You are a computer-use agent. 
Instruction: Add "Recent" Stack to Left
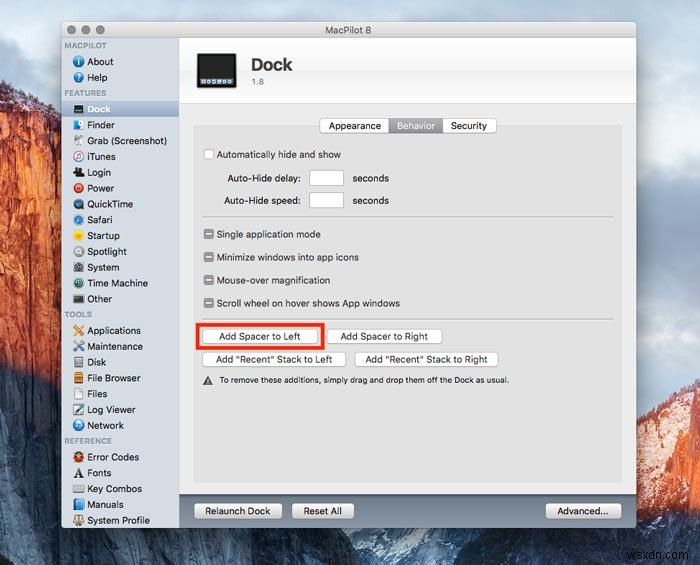pyautogui.click(x=274, y=360)
